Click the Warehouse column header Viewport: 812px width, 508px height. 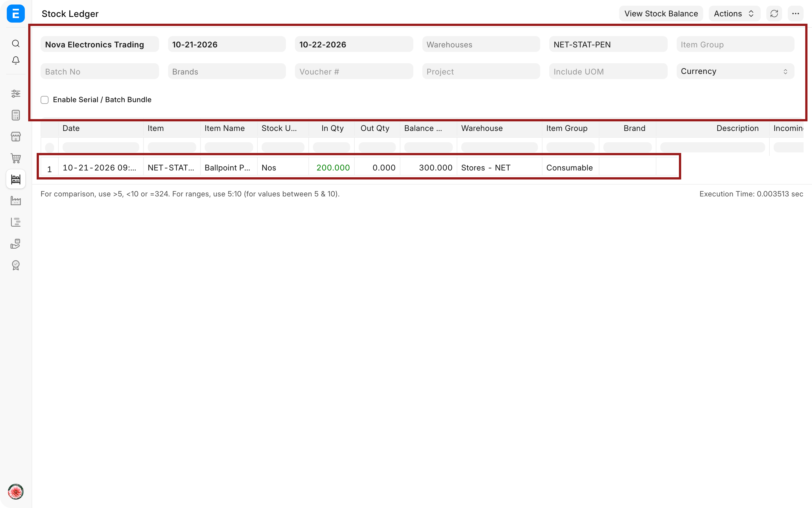tap(499, 128)
